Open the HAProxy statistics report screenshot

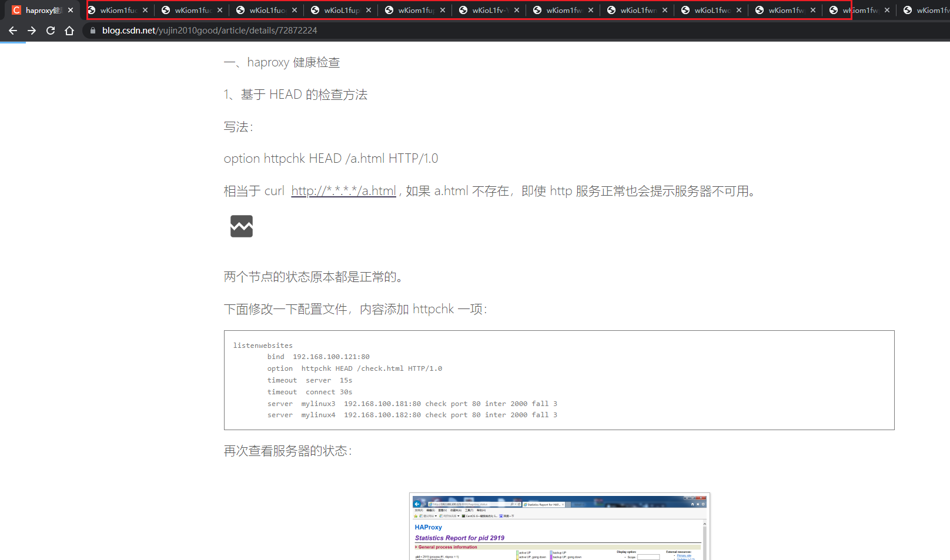click(x=559, y=527)
